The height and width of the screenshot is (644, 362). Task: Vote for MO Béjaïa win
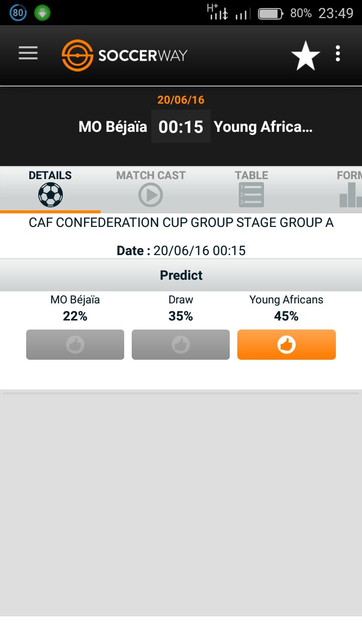pyautogui.click(x=75, y=345)
